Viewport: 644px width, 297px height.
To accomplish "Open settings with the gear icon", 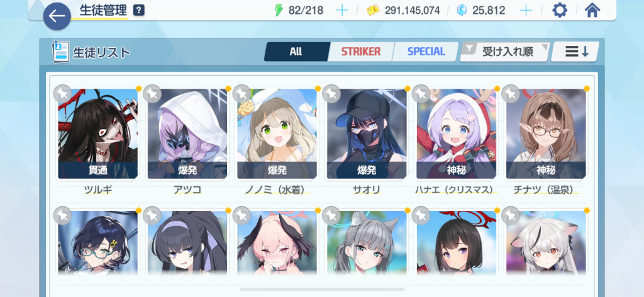I will click(x=559, y=10).
